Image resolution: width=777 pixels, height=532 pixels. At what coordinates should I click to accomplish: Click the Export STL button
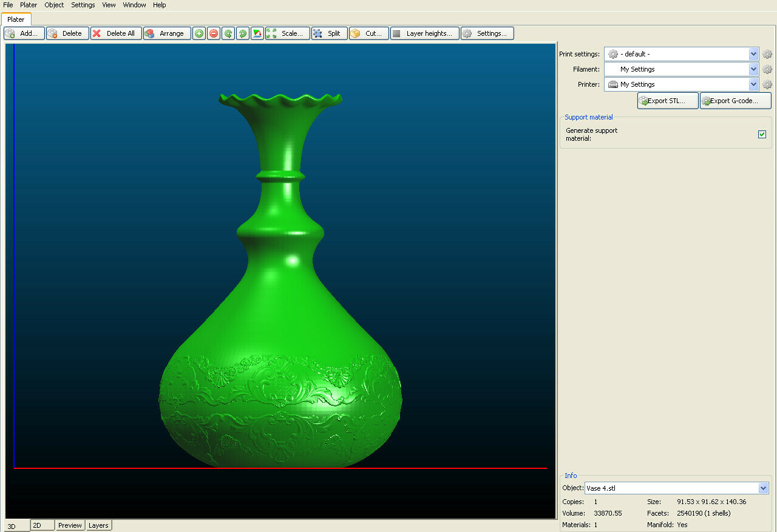668,101
